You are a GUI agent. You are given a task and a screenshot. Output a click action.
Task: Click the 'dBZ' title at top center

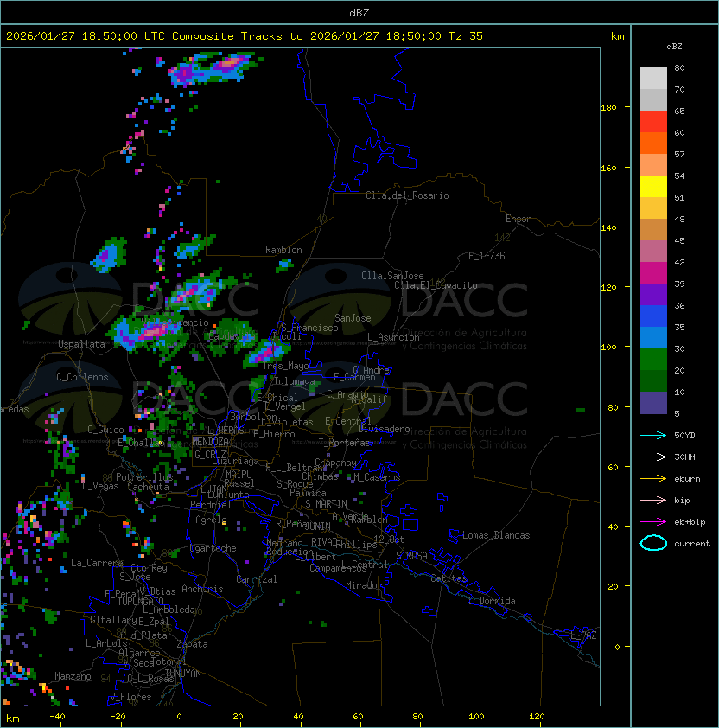pos(359,12)
